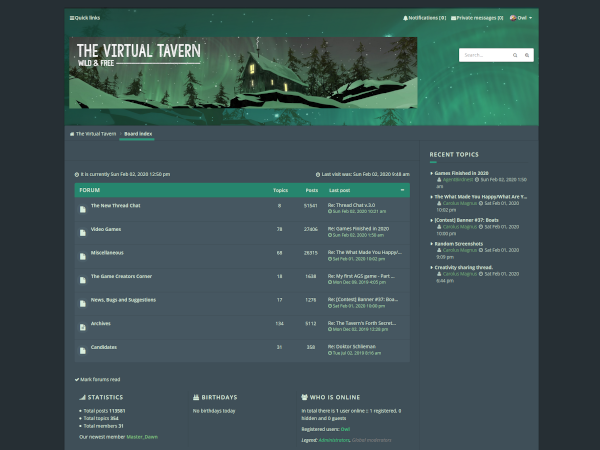
Task: Click the Global moderators legend link
Action: (372, 440)
